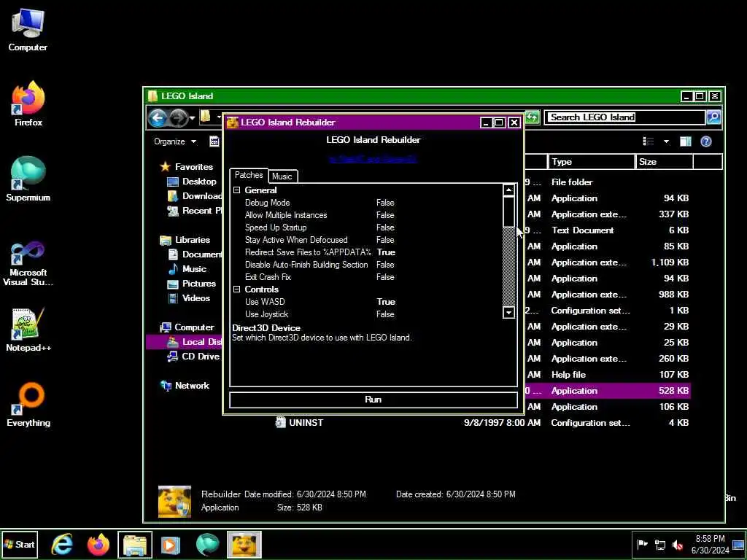Open the Everything desktop shortcut

[28, 404]
